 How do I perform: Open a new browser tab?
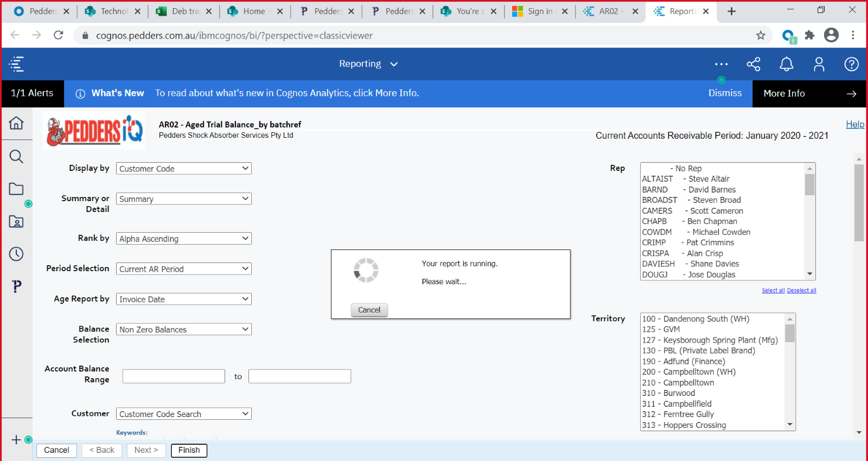pyautogui.click(x=731, y=11)
